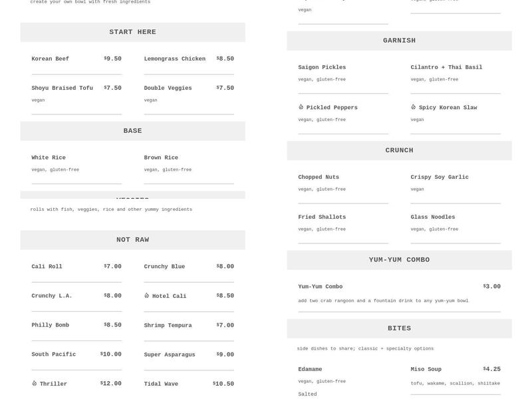This screenshot has width=532, height=399.
Task: Click the START HERE section header
Action: tap(132, 32)
